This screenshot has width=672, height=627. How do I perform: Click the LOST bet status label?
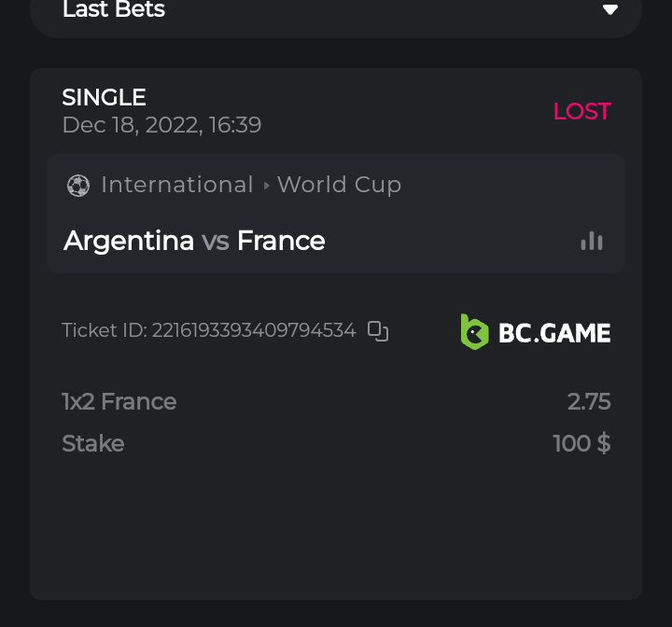[581, 111]
